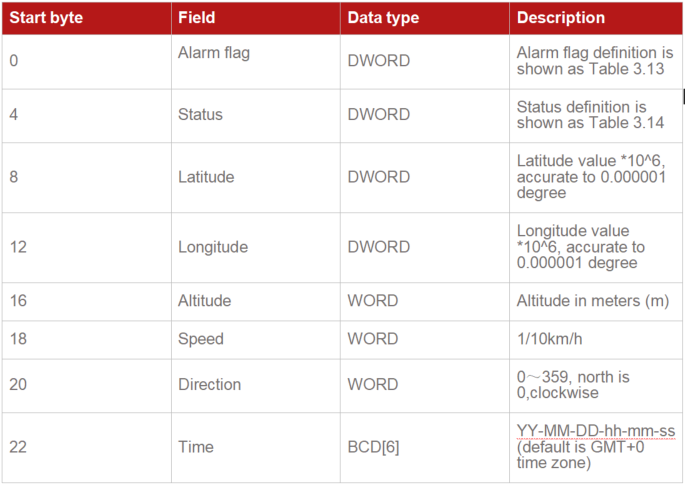The image size is (685, 485).
Task: Click the "BCD[6]" data type cell
Action: tap(373, 447)
